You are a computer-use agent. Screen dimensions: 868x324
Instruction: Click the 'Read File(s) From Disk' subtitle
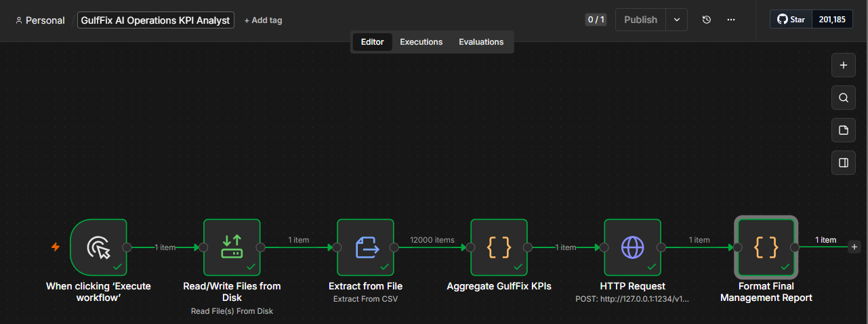coord(232,311)
